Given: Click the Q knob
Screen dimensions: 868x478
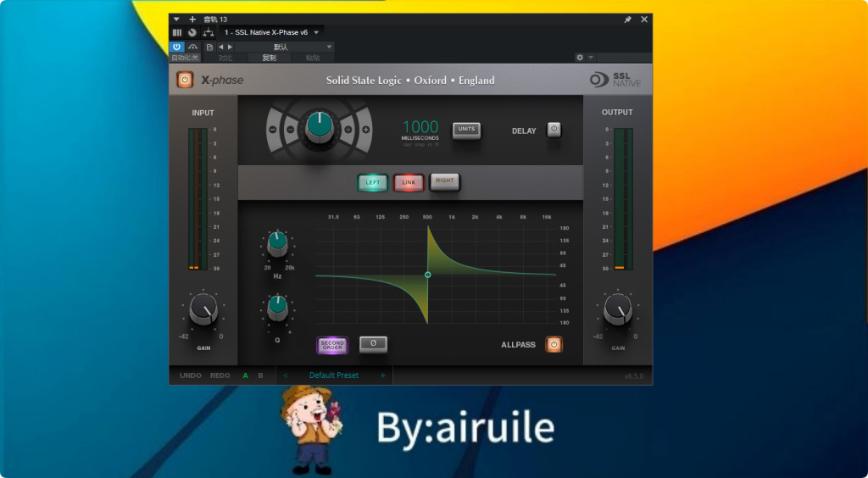Looking at the screenshot, I should click(x=277, y=307).
